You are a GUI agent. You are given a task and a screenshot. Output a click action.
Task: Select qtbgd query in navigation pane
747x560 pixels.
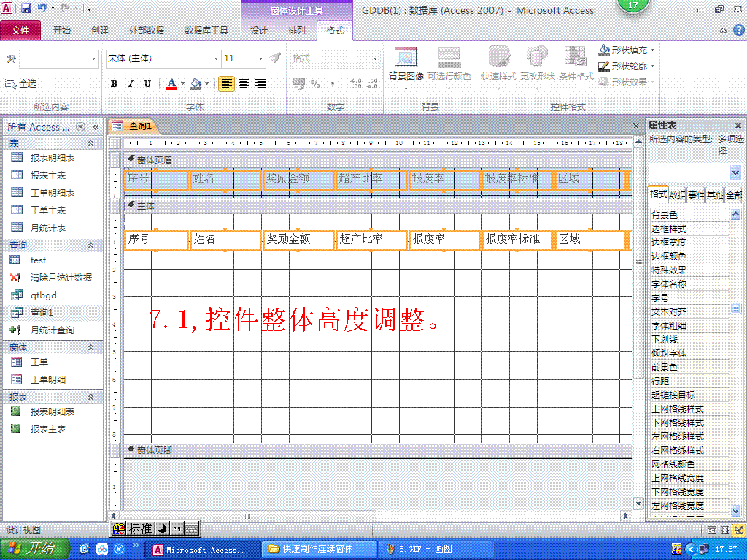(53, 295)
